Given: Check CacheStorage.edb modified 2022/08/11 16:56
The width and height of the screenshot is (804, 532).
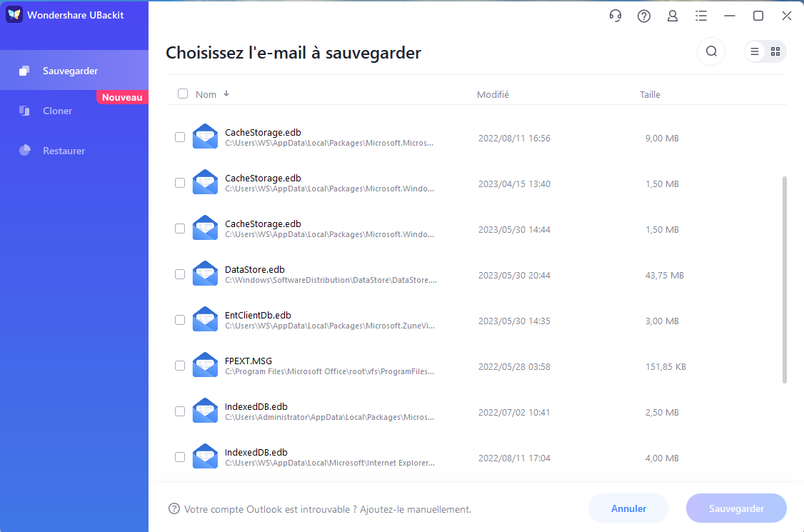Looking at the screenshot, I should [180, 137].
